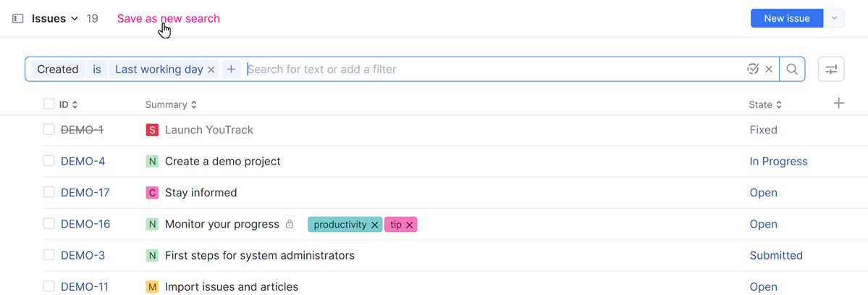This screenshot has width=868, height=295.
Task: Remove the productivity tag
Action: 375,225
